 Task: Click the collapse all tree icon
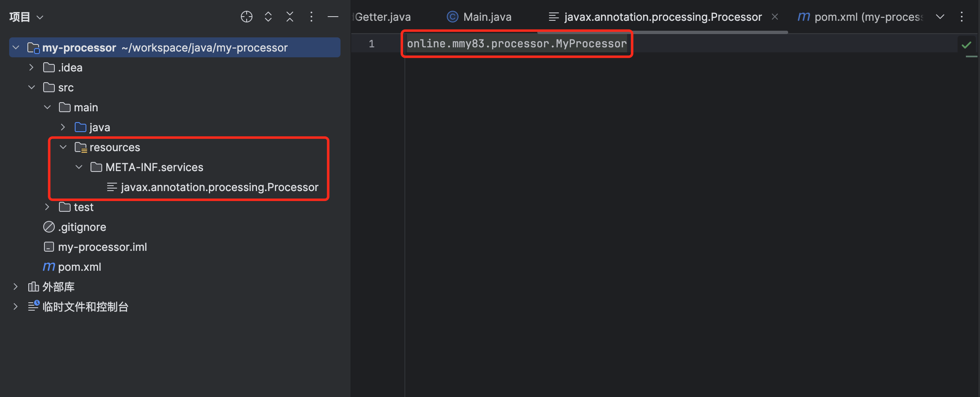290,17
